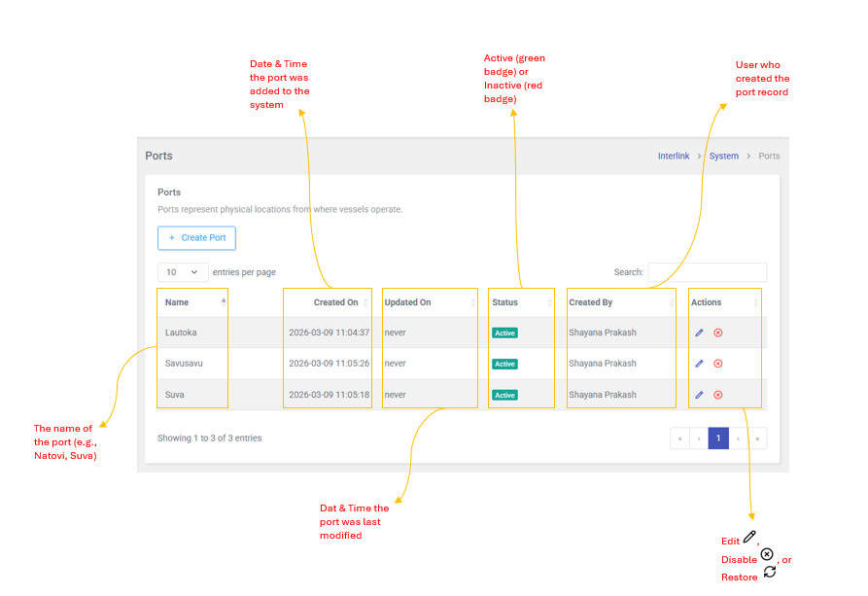Open System breadcrumb link
This screenshot has height=596, width=868.
click(723, 156)
